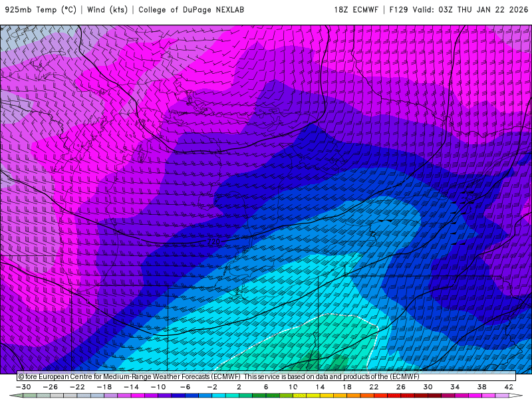Click the "−6" colorbar label
Screen dimensions: 532x399
[185, 387]
